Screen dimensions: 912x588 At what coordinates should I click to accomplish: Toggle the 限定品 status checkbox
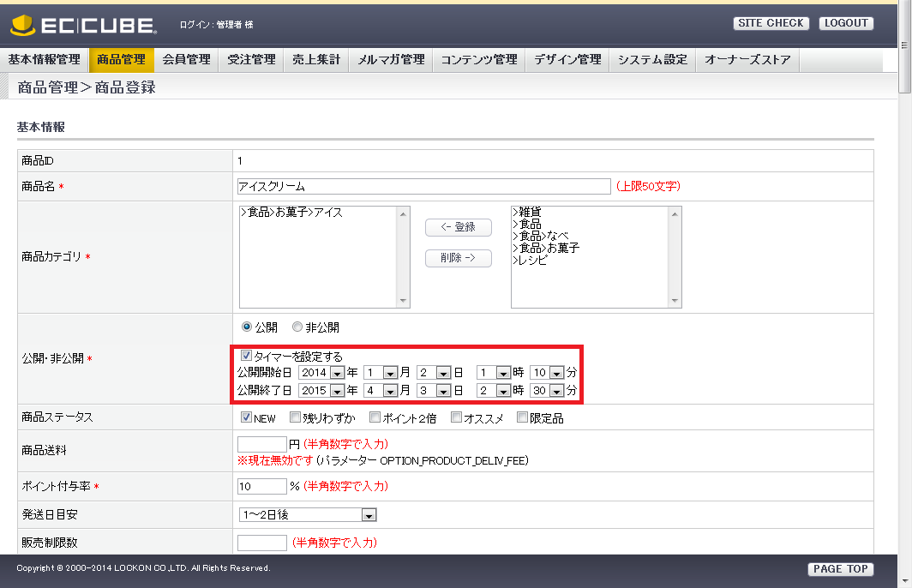coord(522,417)
